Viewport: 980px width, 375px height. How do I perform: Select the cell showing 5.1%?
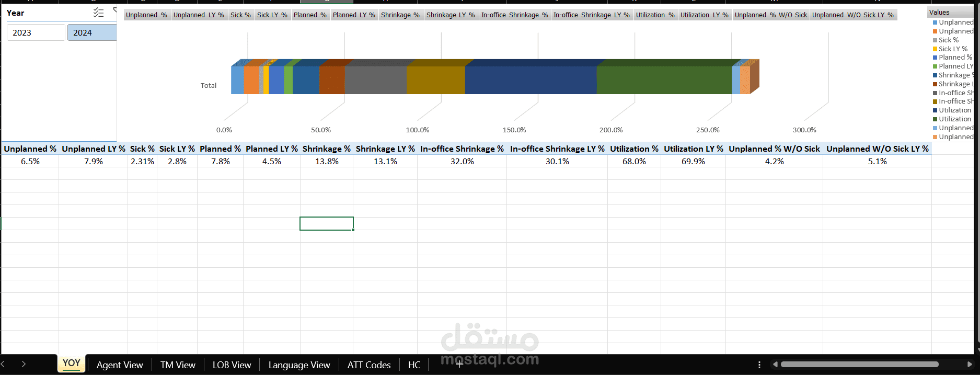(x=878, y=161)
